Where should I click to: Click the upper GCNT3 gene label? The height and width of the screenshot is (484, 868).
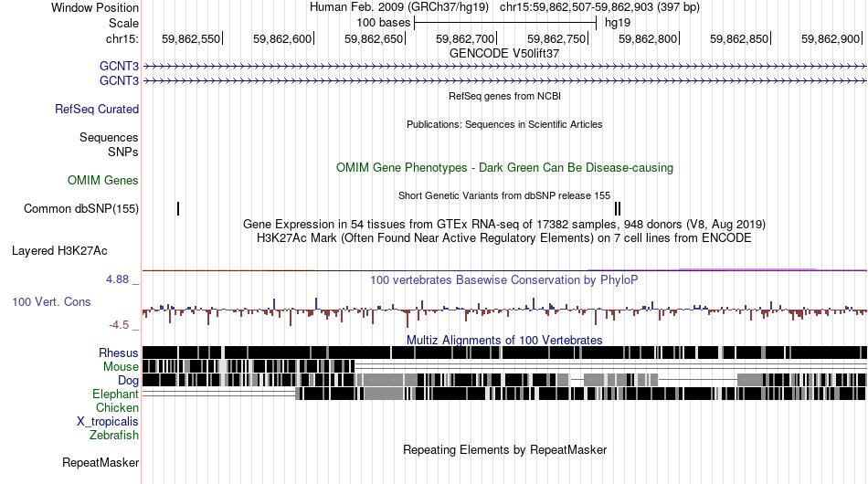click(x=119, y=67)
